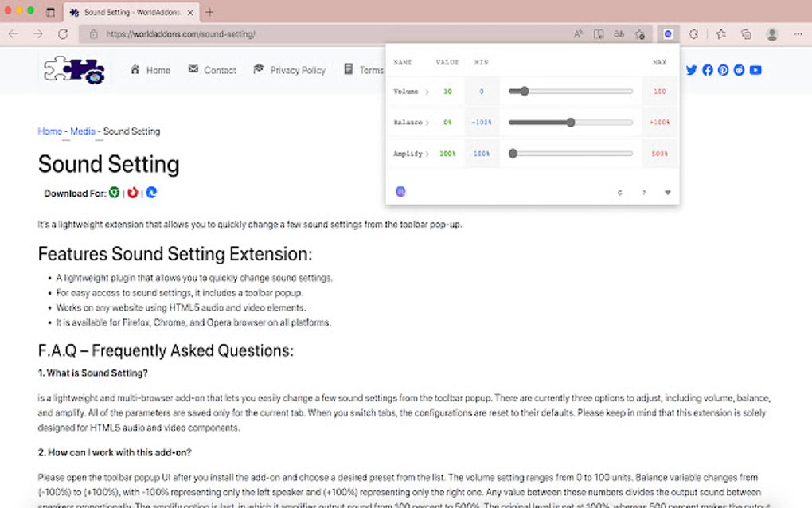The image size is (812, 508).
Task: Click the Pinterest social icon
Action: [x=723, y=70]
